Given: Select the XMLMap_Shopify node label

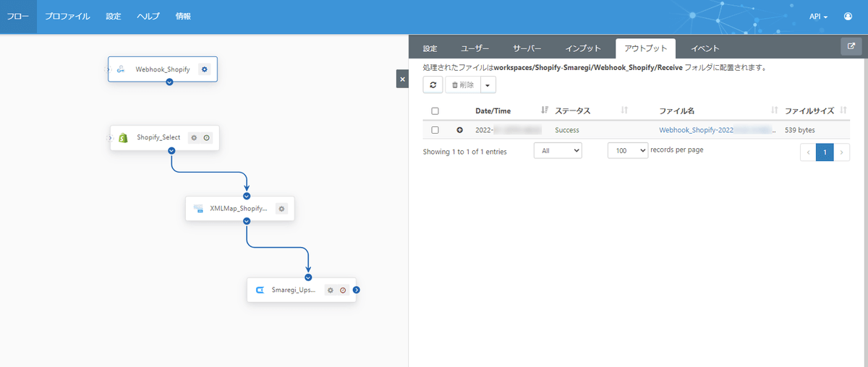Looking at the screenshot, I should (239, 208).
